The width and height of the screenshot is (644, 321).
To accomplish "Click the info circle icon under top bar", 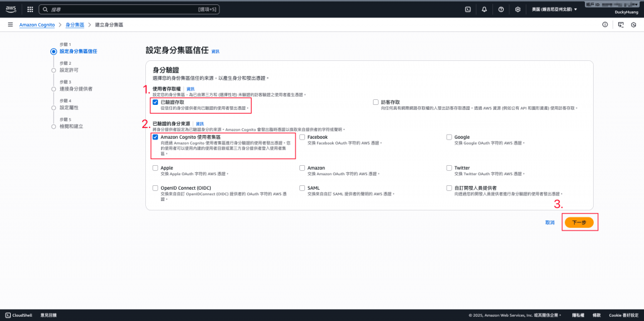I will tap(605, 24).
